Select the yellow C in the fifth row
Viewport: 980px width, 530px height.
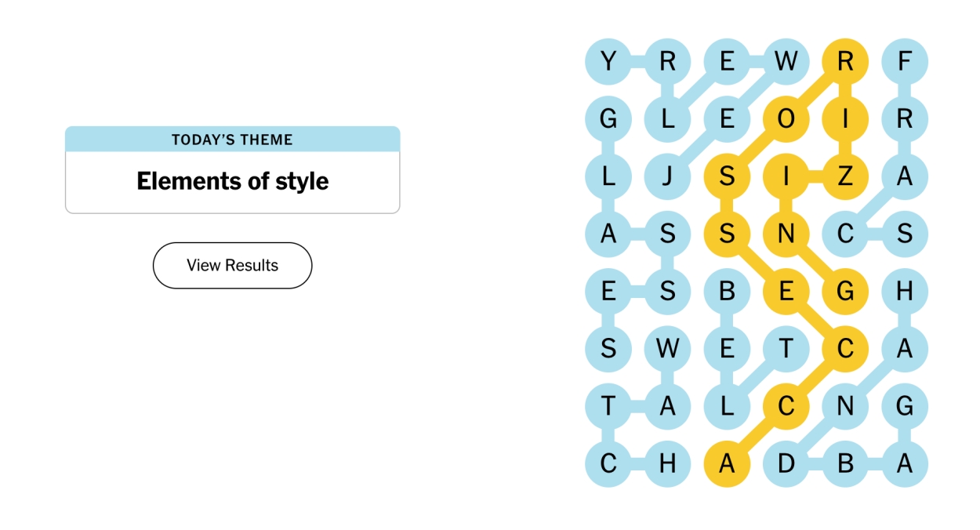pos(845,348)
